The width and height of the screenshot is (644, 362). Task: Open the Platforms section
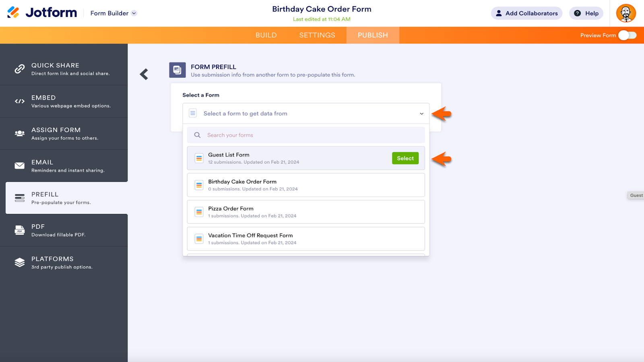coord(64,262)
